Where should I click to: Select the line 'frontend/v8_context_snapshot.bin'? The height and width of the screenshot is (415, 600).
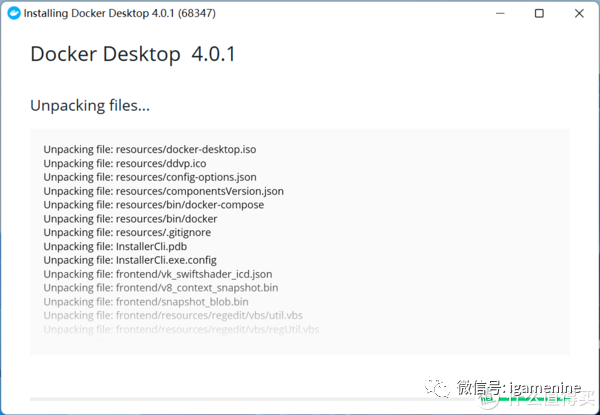pos(161,288)
